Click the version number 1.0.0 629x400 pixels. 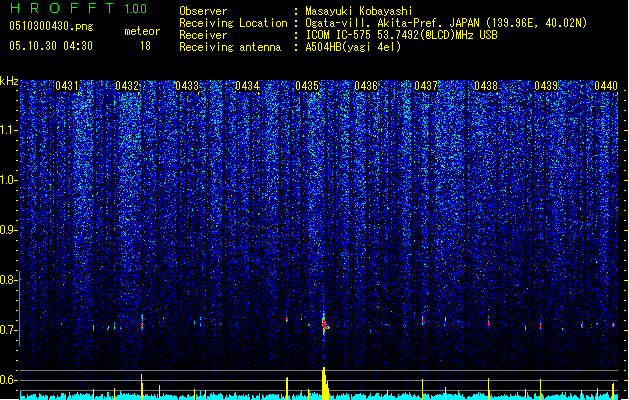click(x=136, y=9)
